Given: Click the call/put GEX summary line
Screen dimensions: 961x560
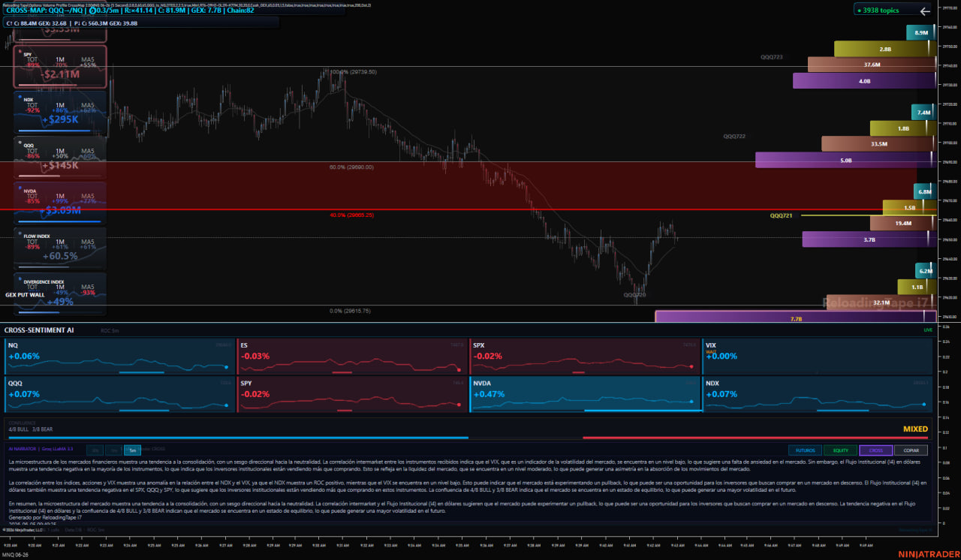Looking at the screenshot, I should [72, 23].
